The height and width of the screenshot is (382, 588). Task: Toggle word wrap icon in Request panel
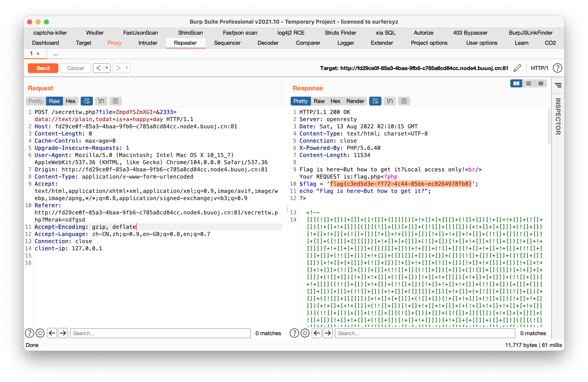pyautogui.click(x=87, y=101)
